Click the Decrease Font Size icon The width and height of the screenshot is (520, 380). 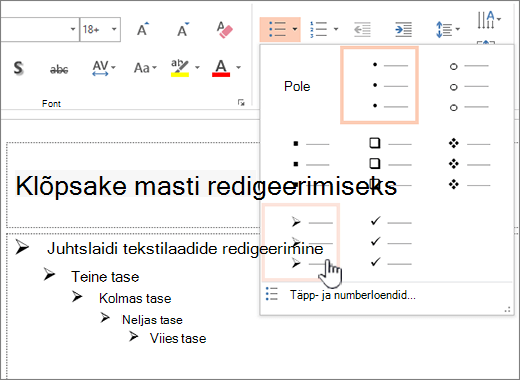(183, 29)
